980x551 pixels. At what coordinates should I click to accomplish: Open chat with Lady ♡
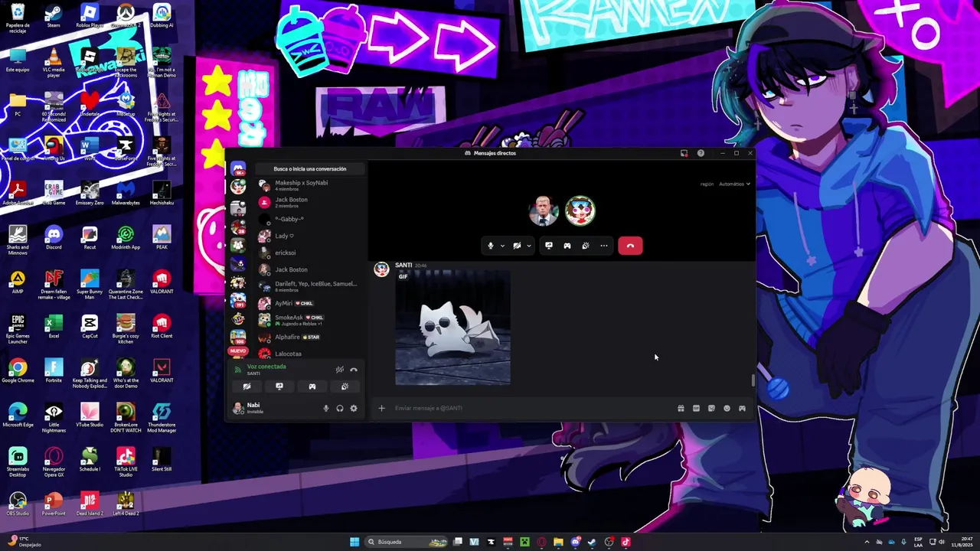point(309,236)
